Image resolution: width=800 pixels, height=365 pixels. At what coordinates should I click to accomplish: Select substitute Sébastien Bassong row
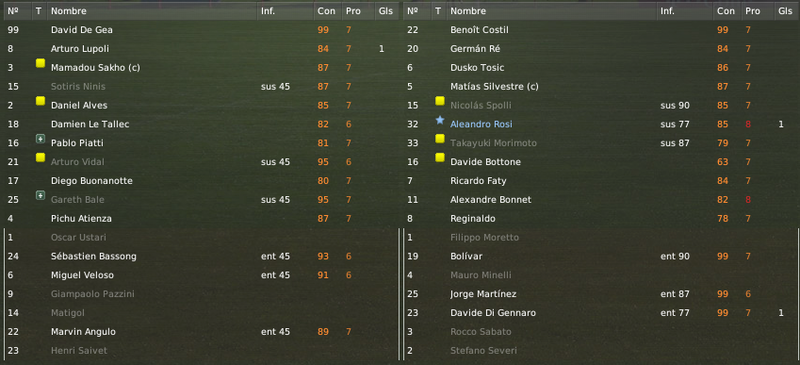coord(202,256)
